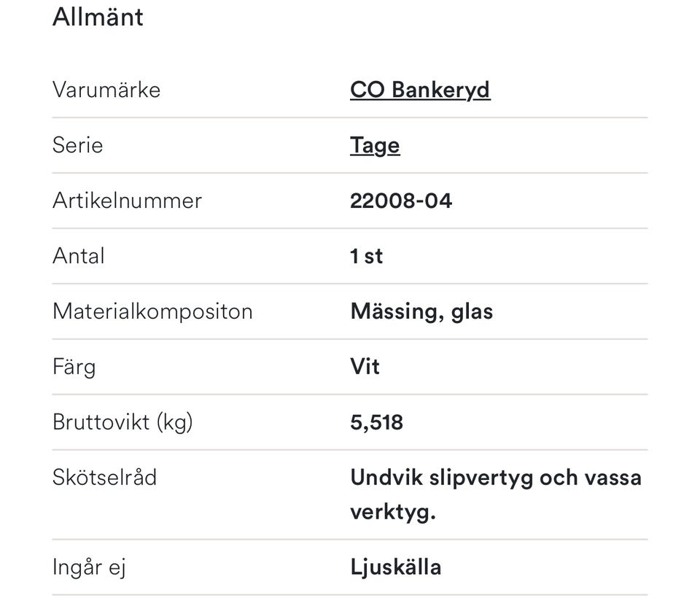Open the CO Bankeryd brand link

pos(420,90)
